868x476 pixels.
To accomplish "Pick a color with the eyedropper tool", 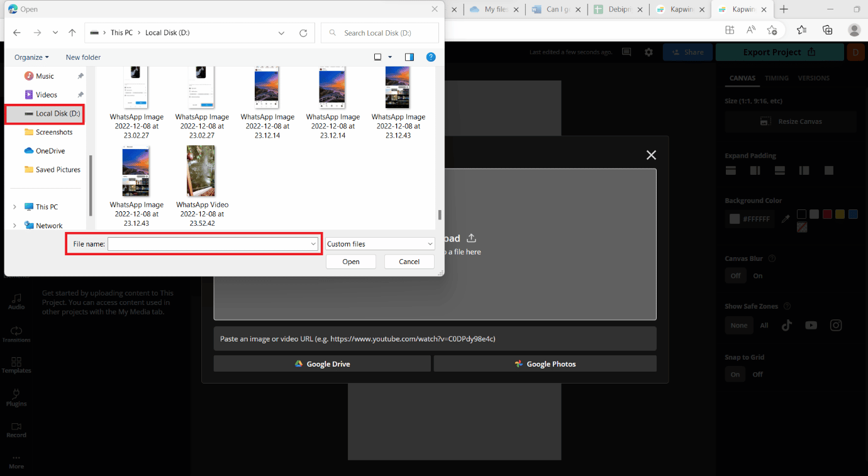I will 785,219.
